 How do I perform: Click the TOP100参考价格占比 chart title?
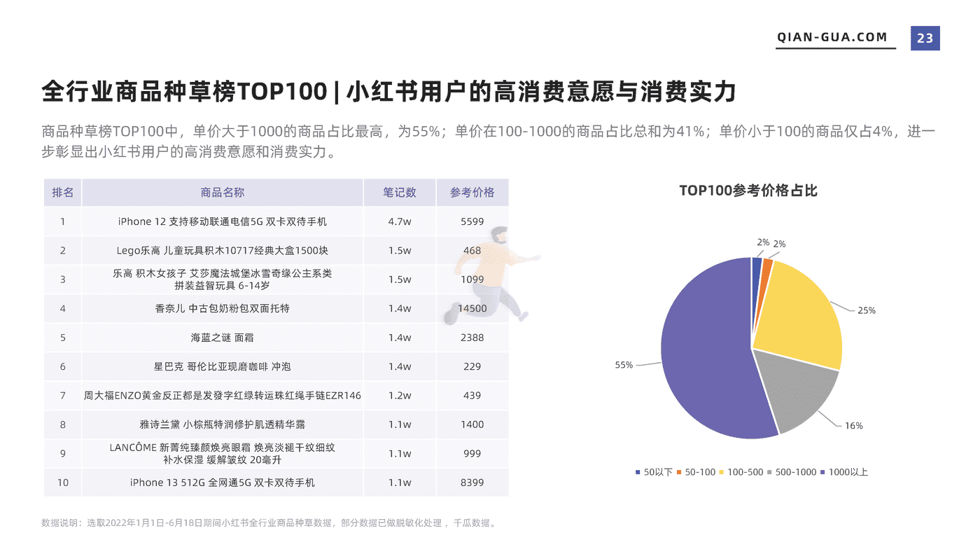coord(748,191)
